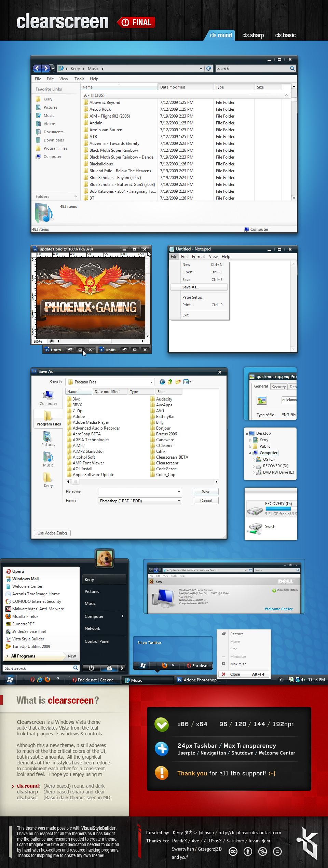Click Internet Explorer quick launch icon
Image resolution: width=328 pixels, height=868 pixels.
coord(40,680)
